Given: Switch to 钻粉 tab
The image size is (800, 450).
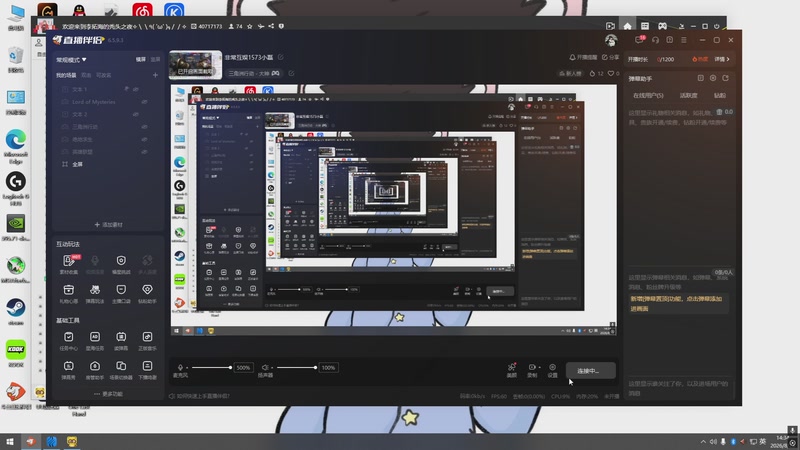Looking at the screenshot, I should click(720, 95).
